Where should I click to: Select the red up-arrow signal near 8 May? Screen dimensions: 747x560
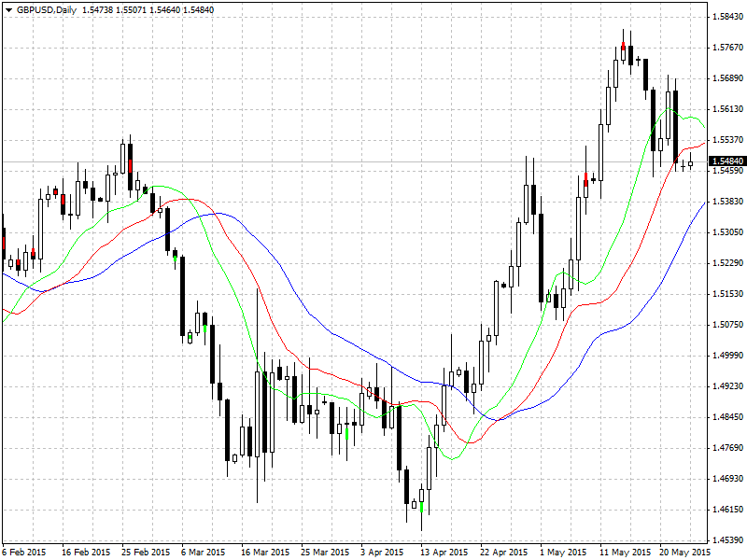(x=586, y=180)
